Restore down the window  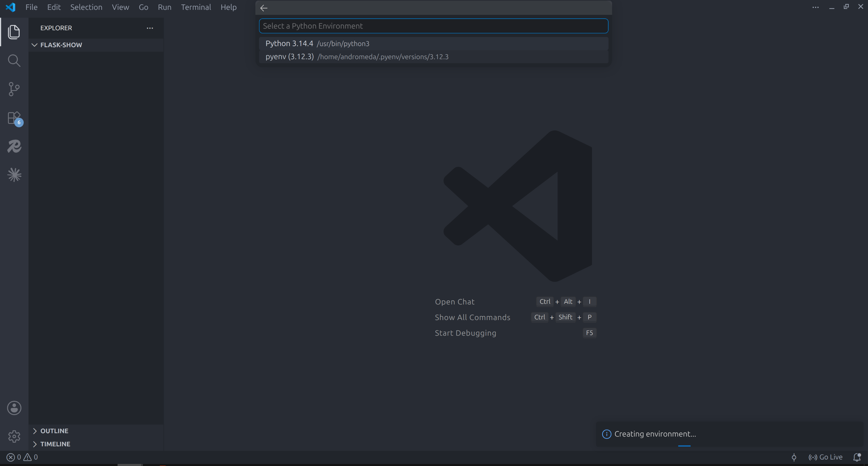point(846,7)
